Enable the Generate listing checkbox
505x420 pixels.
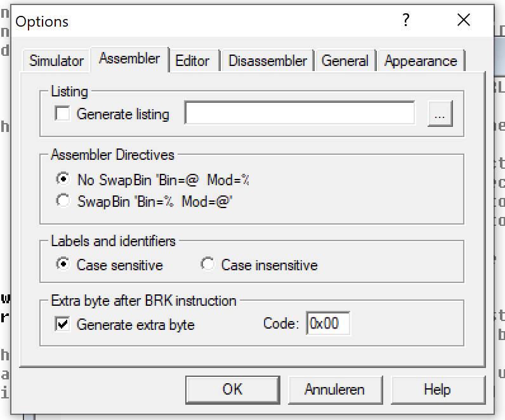63,114
